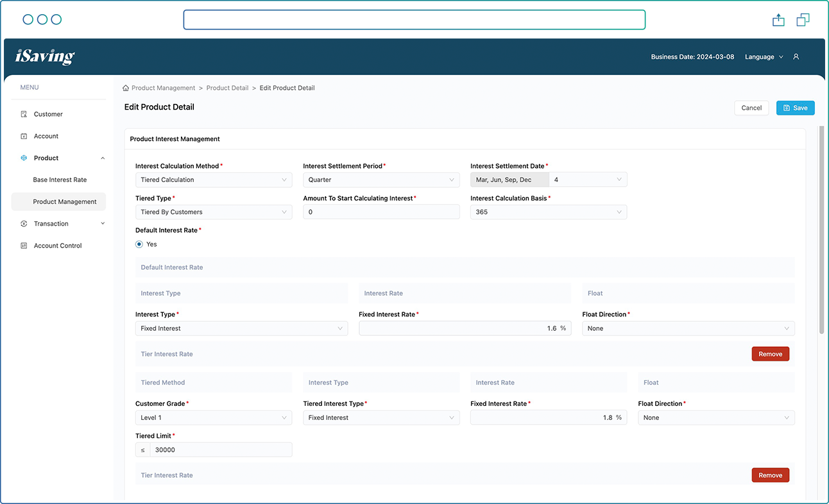Click the page vertical scrollbar
Screen dimensions: 829x504
coord(821,230)
